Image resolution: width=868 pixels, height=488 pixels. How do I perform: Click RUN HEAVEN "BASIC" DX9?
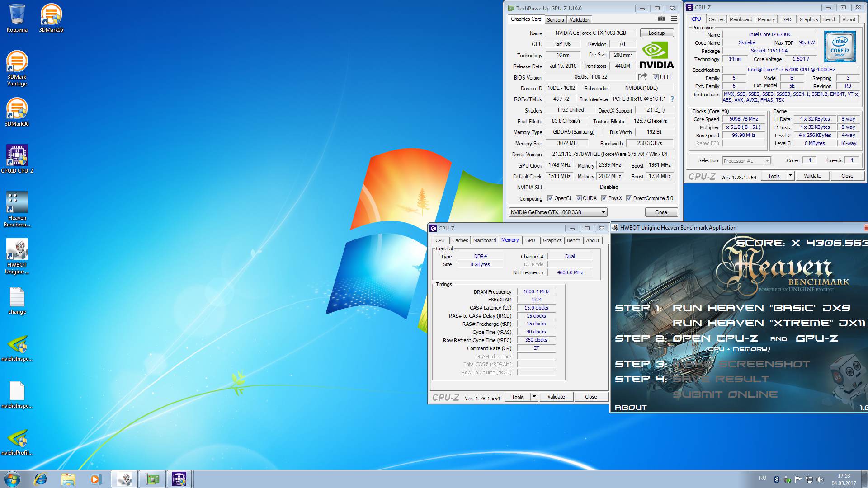tap(761, 308)
